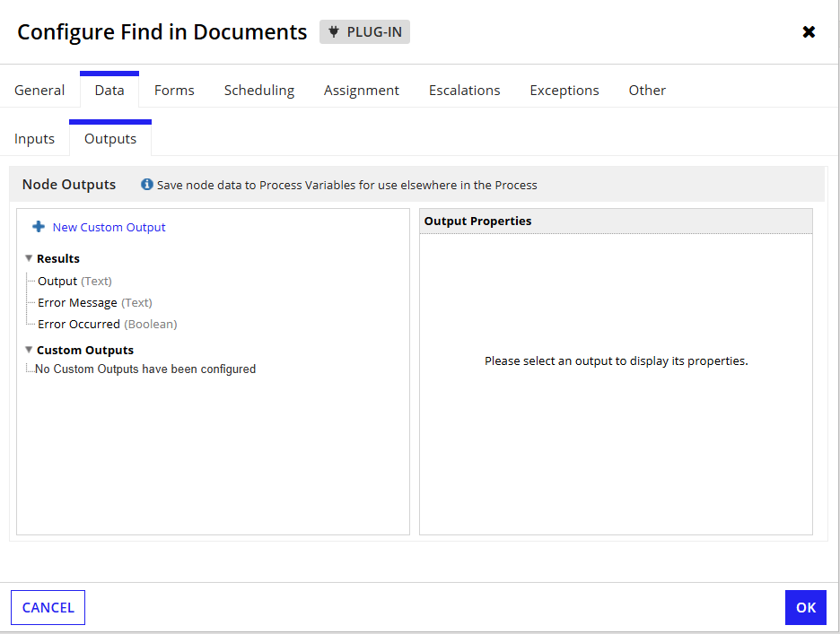Open the Assignment tab
This screenshot has height=634, width=840.
point(361,91)
